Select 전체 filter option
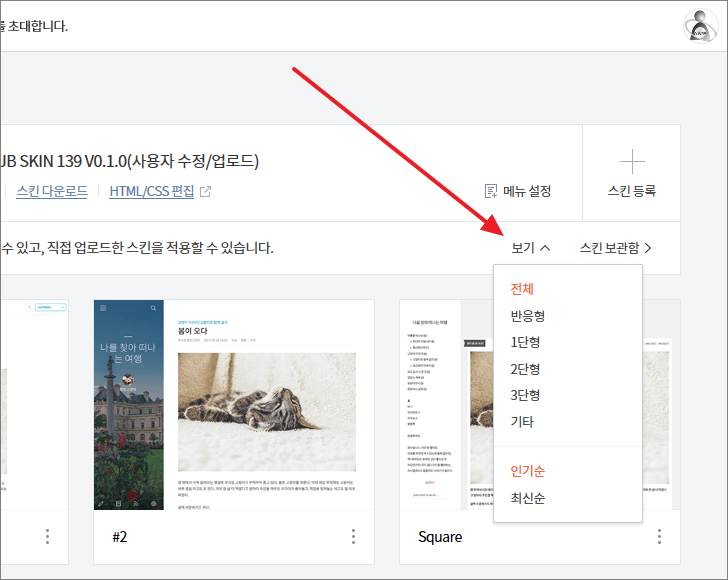This screenshot has width=728, height=580. pyautogui.click(x=522, y=289)
